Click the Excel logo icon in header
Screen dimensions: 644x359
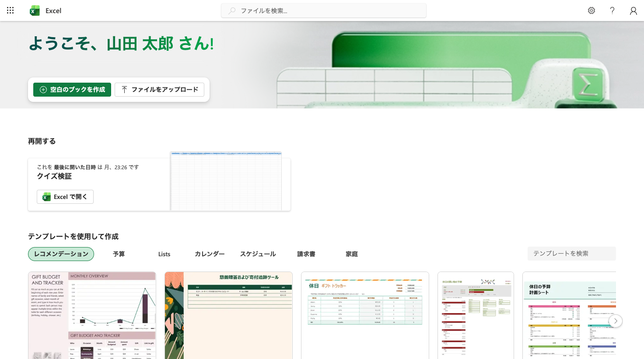point(35,10)
